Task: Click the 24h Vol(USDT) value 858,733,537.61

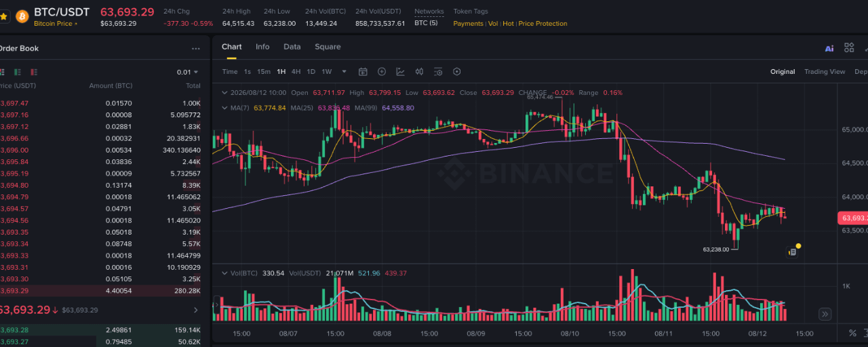Action: coord(380,24)
